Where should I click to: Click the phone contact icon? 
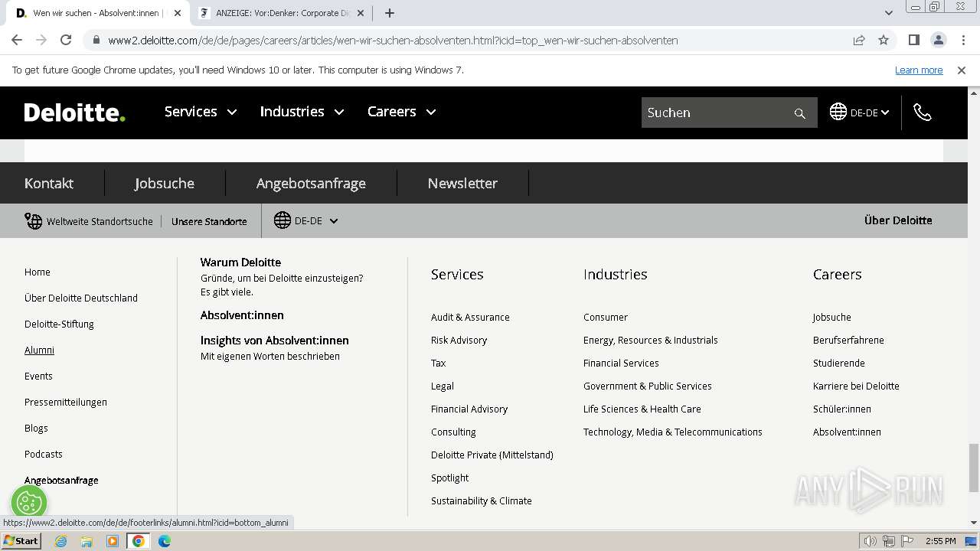[x=923, y=112]
